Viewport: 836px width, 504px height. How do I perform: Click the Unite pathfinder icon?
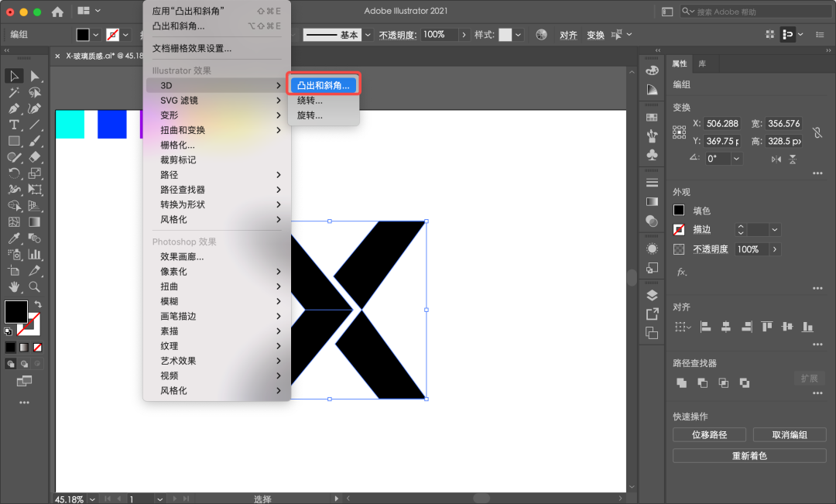pyautogui.click(x=681, y=382)
